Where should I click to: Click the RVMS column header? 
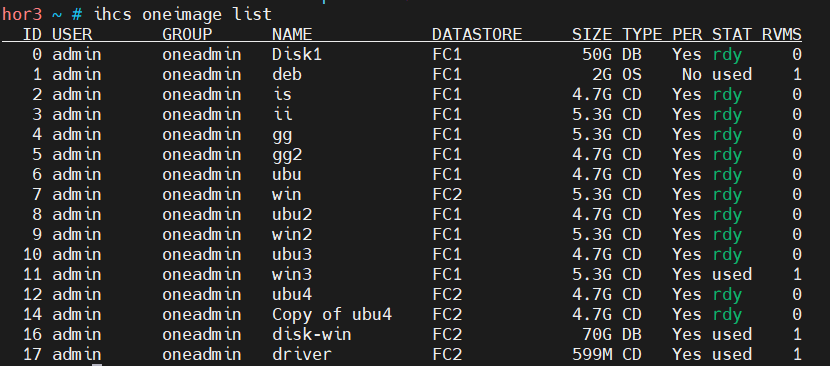pos(782,34)
